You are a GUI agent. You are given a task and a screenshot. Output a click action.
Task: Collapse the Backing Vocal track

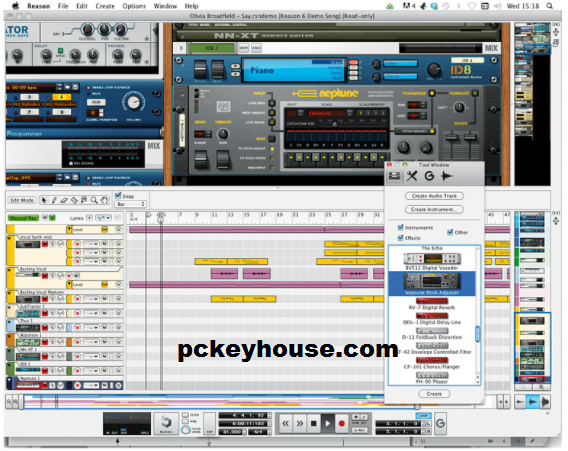coord(10,270)
